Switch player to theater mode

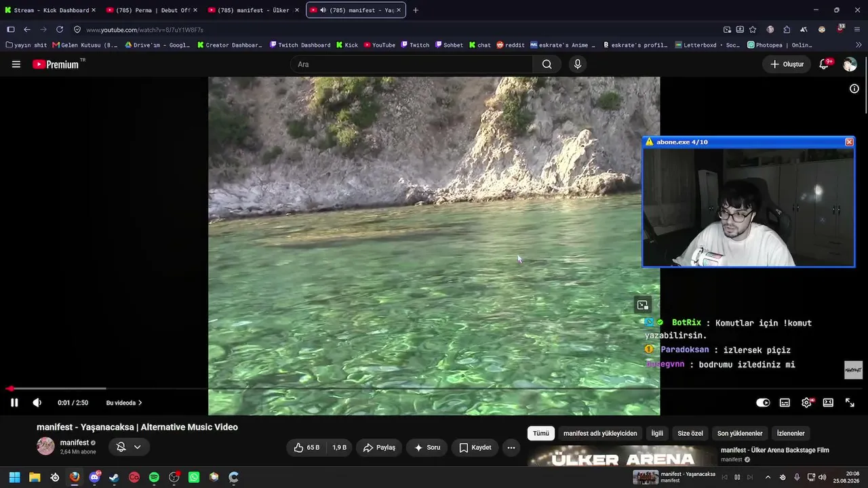pos(828,403)
